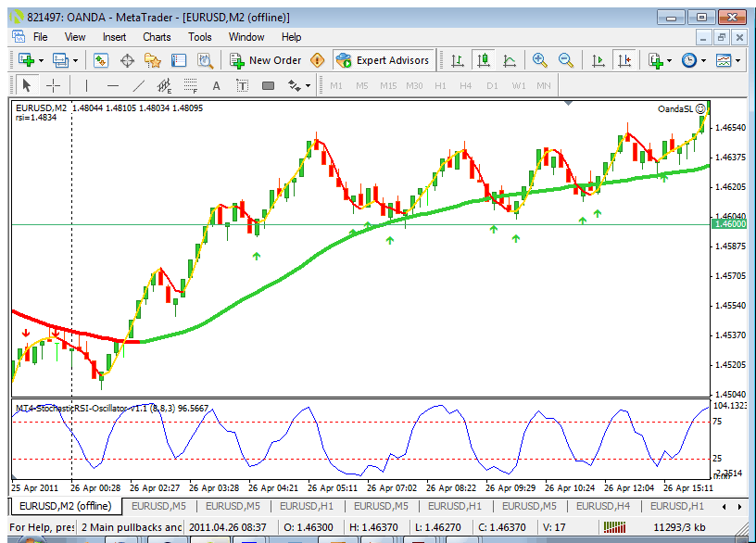
Task: Select the H1 timeframe button
Action: 440,86
